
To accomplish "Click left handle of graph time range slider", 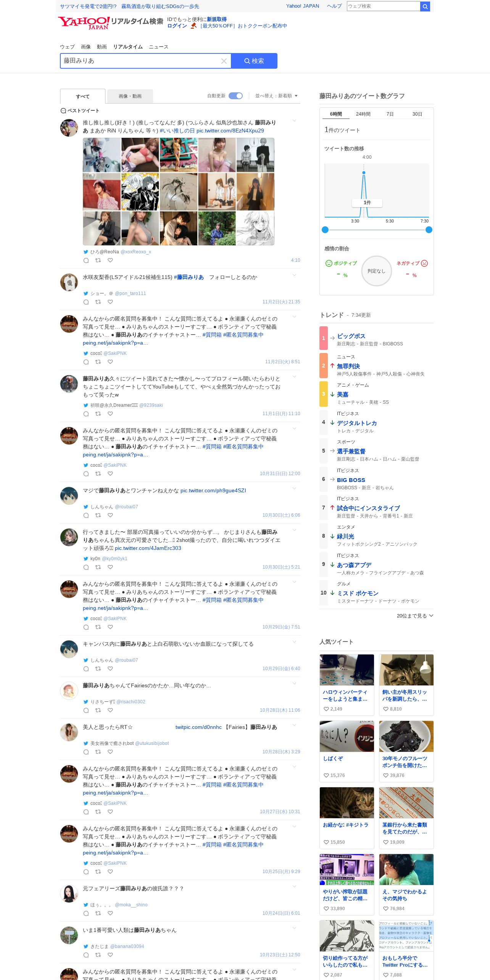I will tap(325, 230).
